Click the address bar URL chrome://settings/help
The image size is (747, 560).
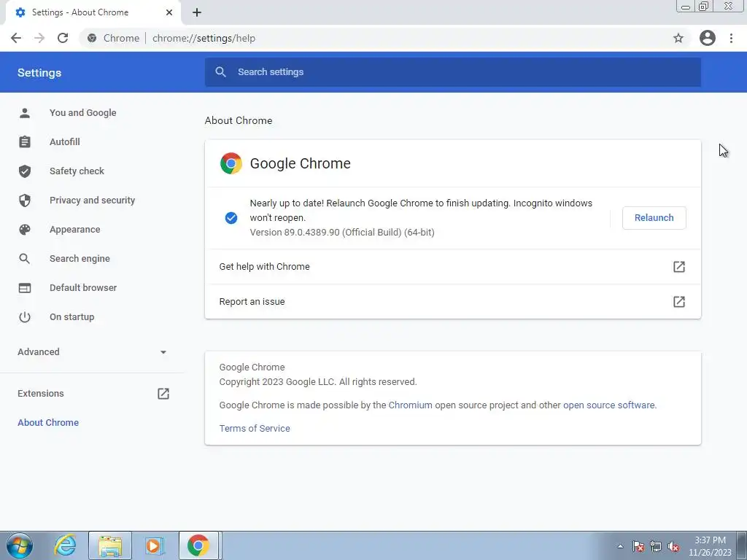[x=204, y=38]
